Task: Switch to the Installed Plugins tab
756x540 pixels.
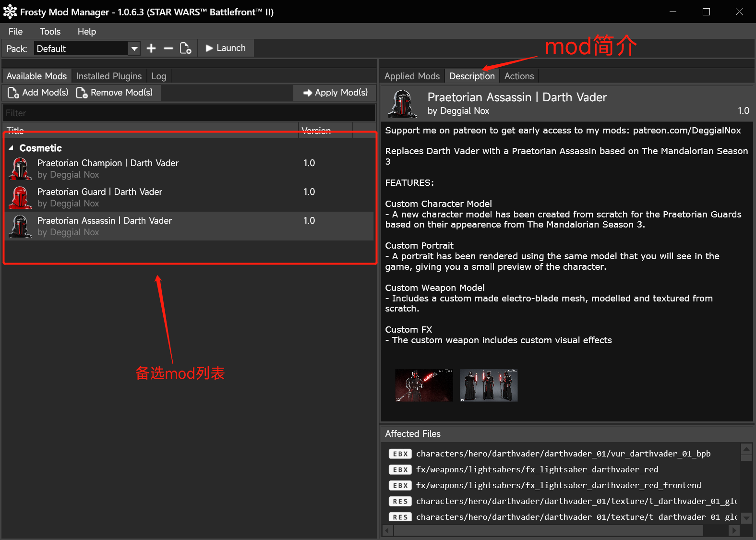Action: tap(109, 76)
